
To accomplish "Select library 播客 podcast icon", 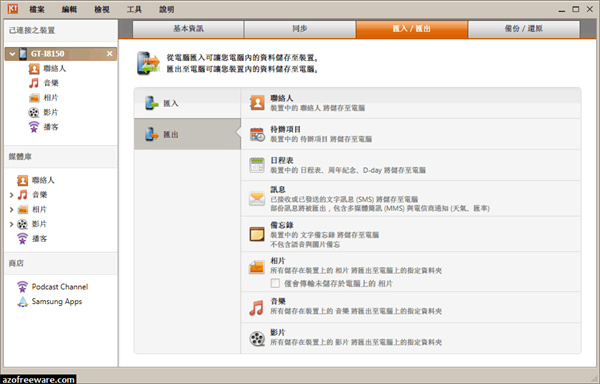I will pos(23,239).
